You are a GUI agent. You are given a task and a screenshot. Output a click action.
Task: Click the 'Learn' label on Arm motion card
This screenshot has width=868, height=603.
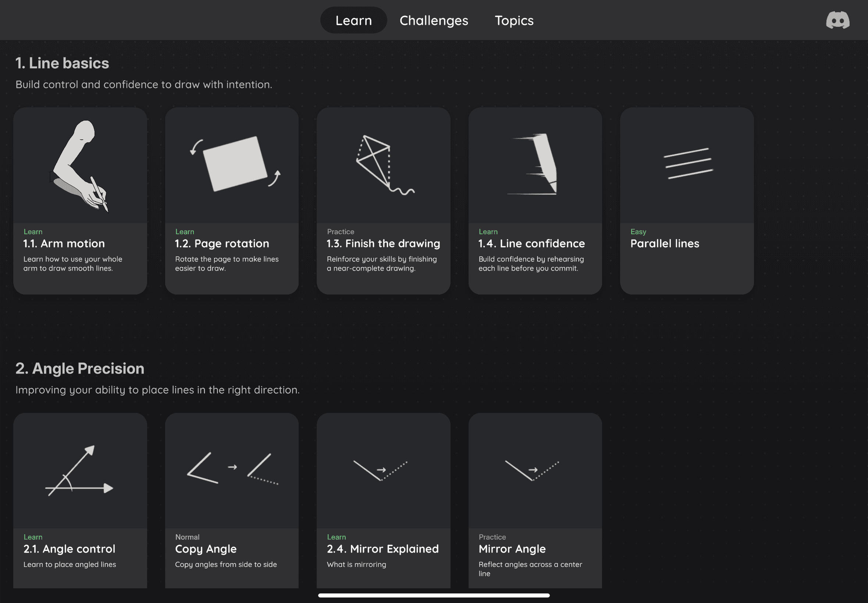click(33, 232)
